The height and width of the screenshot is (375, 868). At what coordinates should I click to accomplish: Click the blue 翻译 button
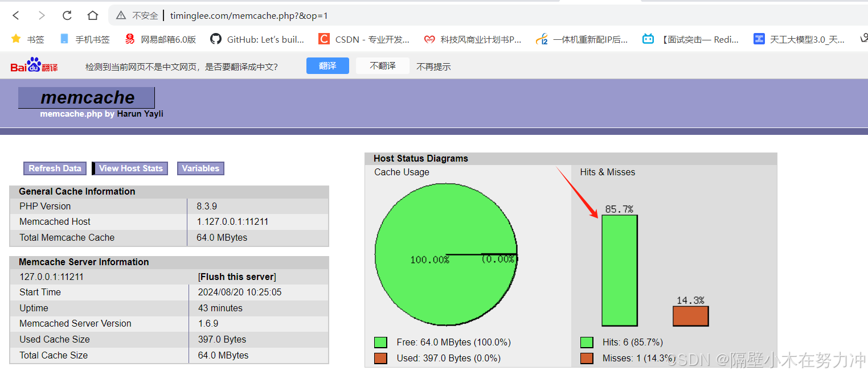327,65
